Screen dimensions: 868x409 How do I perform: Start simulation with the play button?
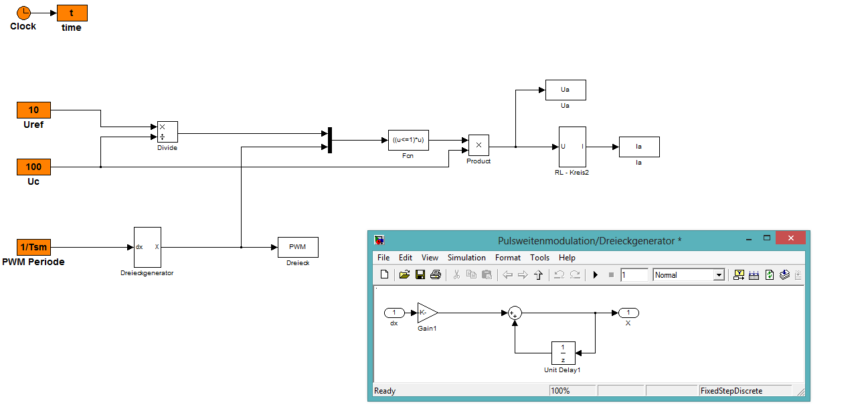595,274
